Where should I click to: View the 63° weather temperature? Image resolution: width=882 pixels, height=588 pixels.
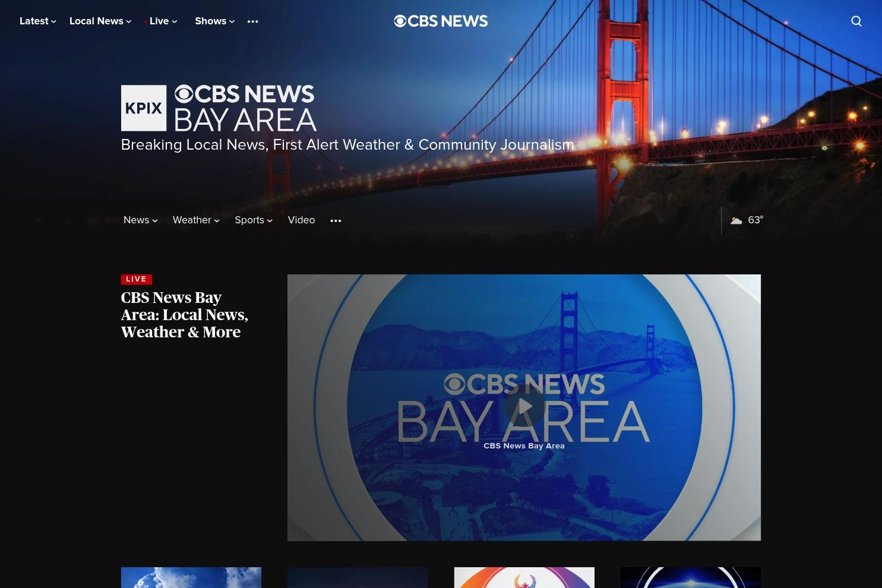[x=755, y=220]
